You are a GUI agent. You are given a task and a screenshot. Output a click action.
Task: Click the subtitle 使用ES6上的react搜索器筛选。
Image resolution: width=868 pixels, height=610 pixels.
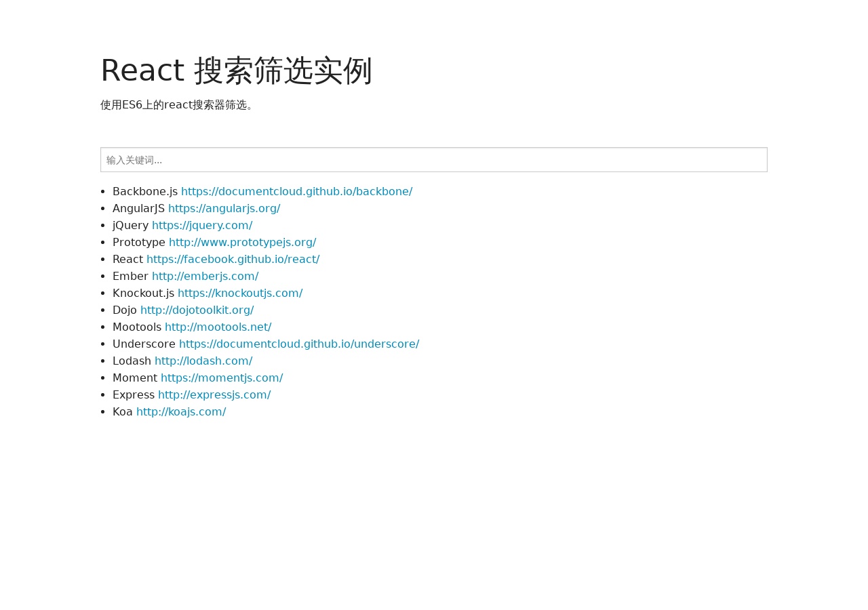click(x=177, y=105)
